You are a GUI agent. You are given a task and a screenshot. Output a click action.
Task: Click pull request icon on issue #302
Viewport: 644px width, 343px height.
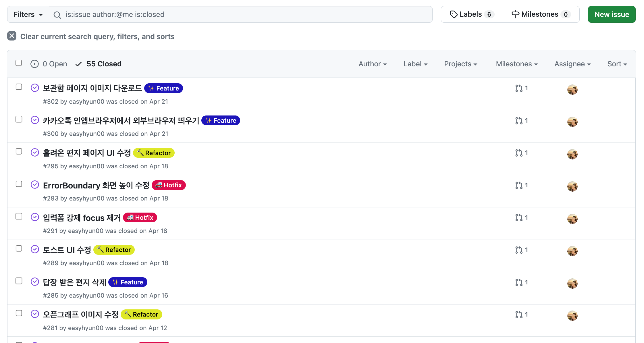[519, 88]
